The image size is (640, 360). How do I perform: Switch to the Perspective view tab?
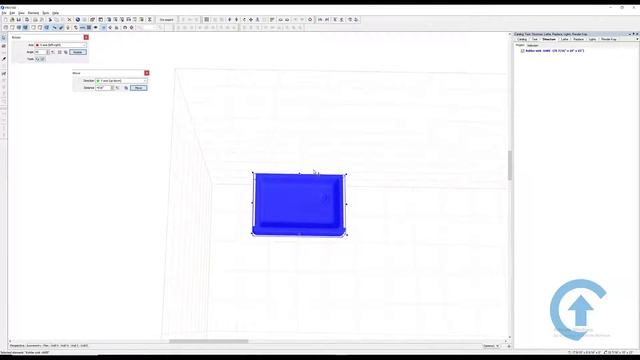pos(17,346)
